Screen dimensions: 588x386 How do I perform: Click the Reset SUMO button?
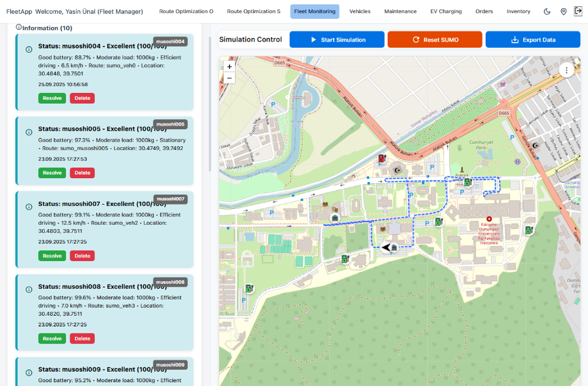(x=435, y=40)
